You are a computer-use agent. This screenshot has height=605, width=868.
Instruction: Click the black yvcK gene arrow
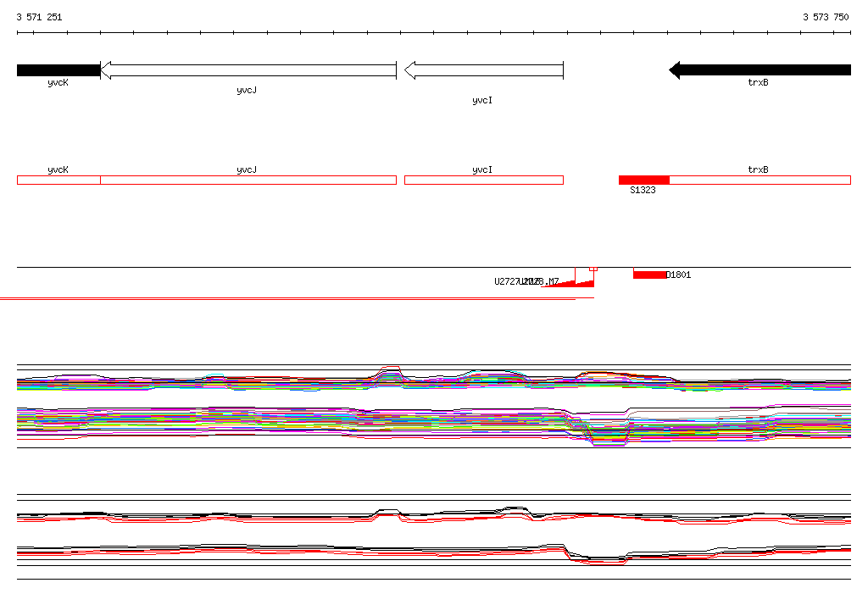pos(58,70)
